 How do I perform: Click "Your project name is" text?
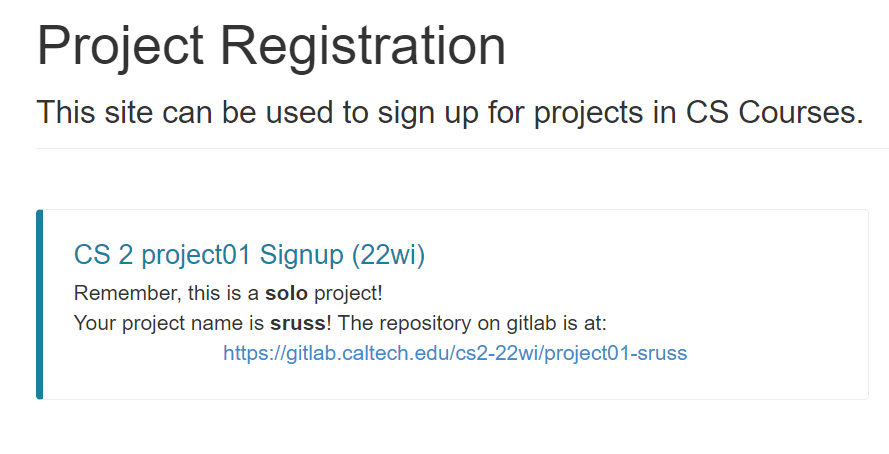170,324
